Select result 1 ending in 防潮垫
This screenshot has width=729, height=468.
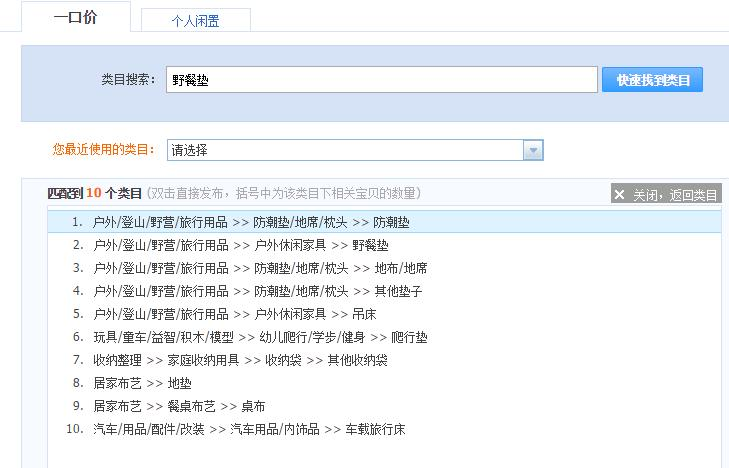pos(250,222)
